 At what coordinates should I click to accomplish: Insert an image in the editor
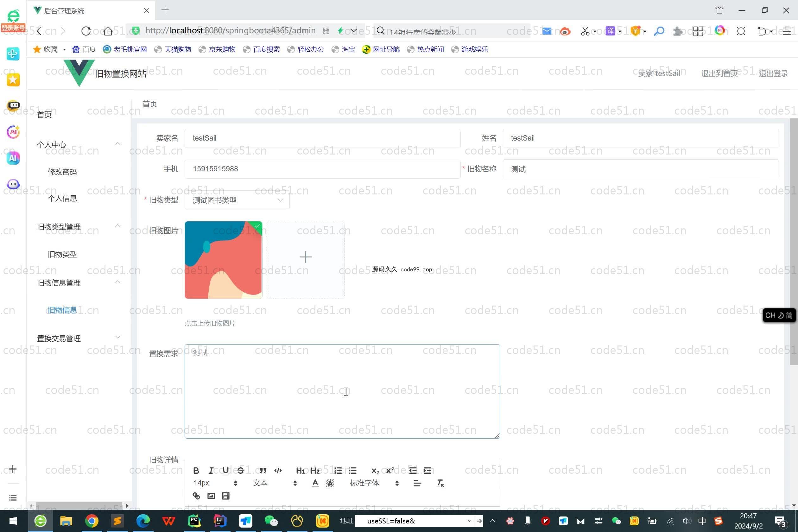pyautogui.click(x=211, y=496)
